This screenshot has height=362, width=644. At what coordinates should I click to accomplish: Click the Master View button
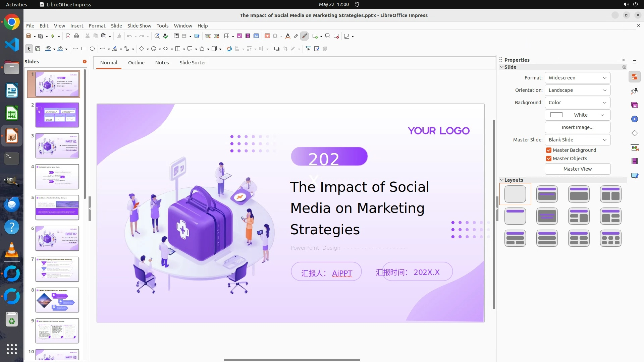577,169
